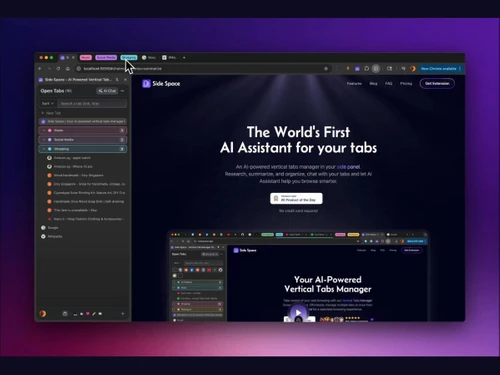Click the Side Space logo on webpage
This screenshot has height=375, width=500.
coord(161,84)
